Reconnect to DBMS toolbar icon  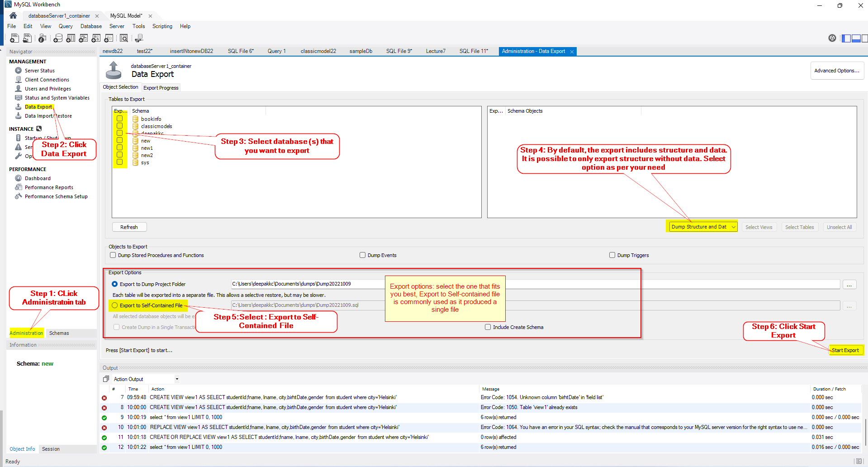click(139, 38)
